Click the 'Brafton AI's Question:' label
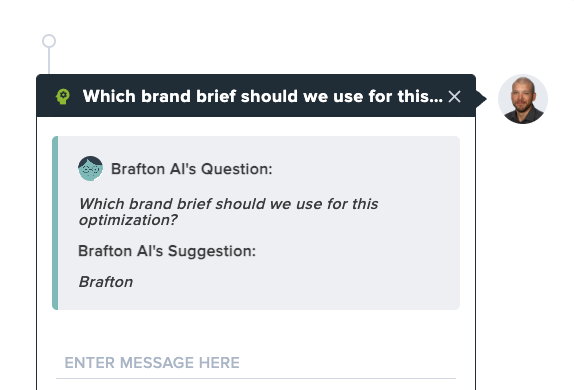 pyautogui.click(x=192, y=169)
